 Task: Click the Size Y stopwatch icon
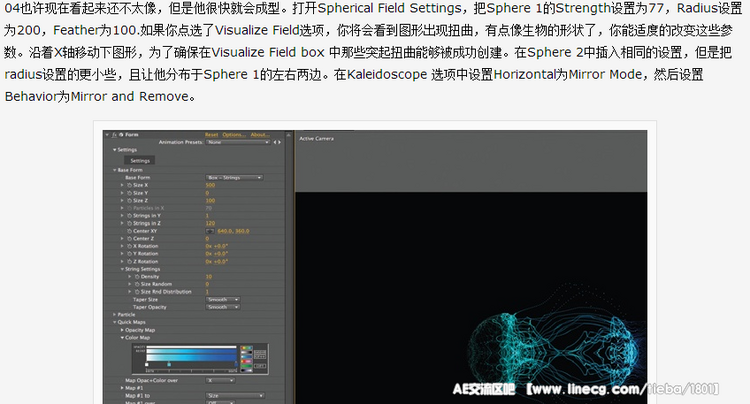pos(130,193)
